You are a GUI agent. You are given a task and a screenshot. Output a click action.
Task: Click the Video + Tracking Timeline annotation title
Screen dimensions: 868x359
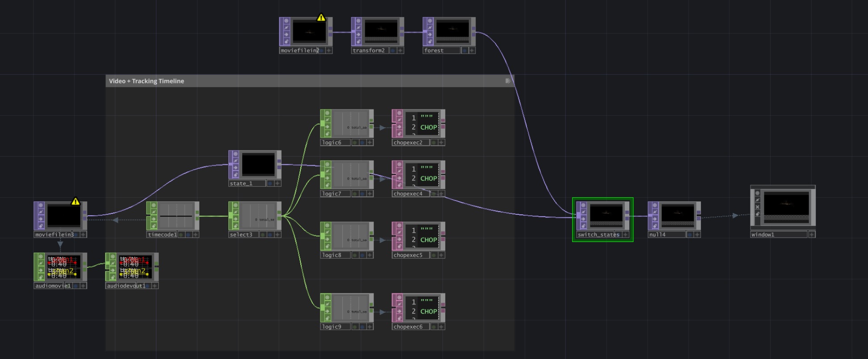[147, 81]
